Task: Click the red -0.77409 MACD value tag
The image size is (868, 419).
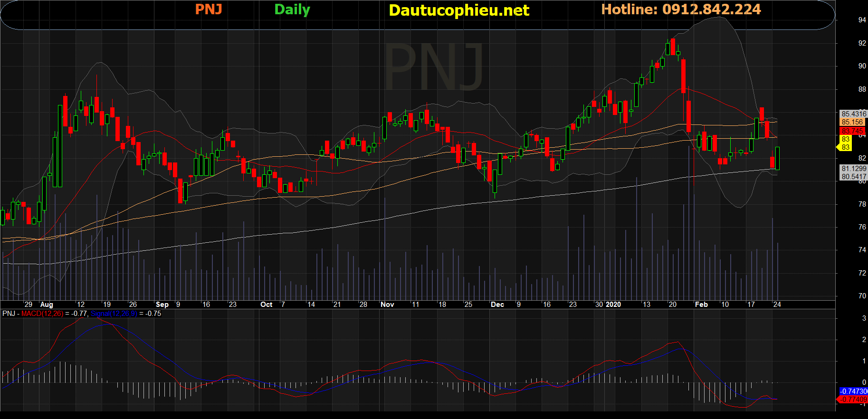Action: 853,400
